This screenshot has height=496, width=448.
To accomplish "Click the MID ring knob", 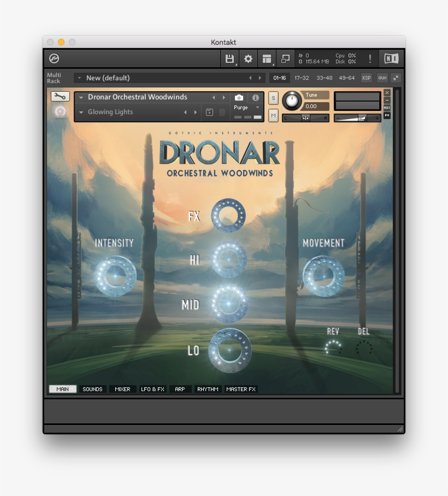I will click(229, 303).
